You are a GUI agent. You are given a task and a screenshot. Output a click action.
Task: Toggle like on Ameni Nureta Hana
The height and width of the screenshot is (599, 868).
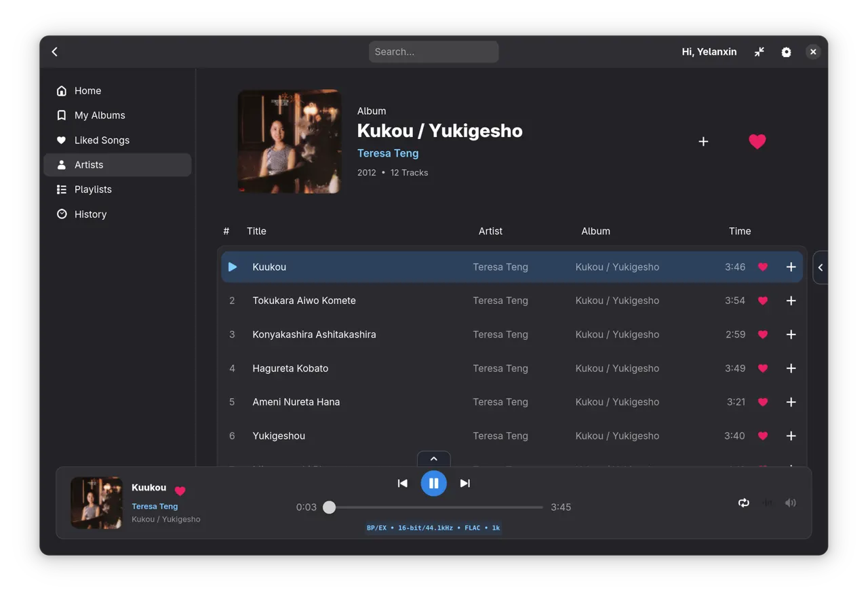coord(763,402)
